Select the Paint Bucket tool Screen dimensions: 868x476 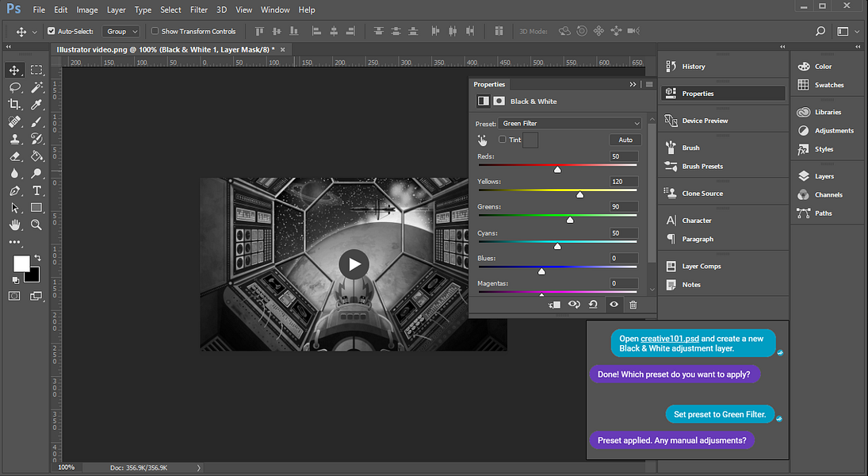tap(36, 156)
